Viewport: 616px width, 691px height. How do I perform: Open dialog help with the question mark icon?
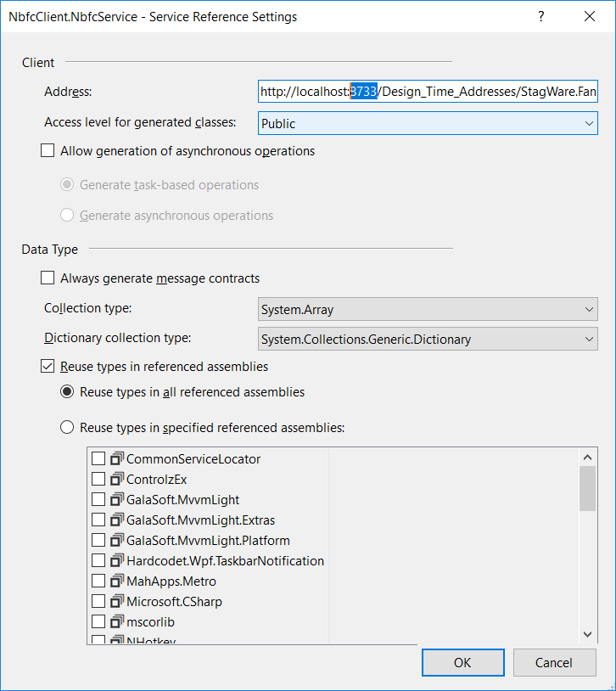[x=540, y=16]
